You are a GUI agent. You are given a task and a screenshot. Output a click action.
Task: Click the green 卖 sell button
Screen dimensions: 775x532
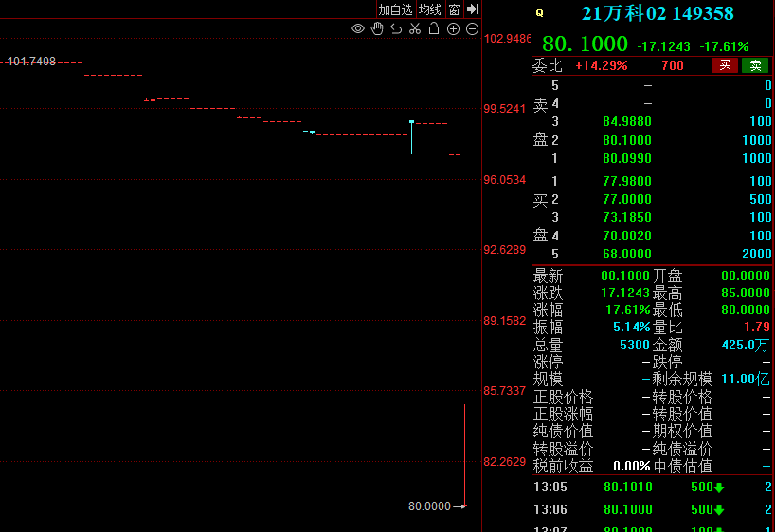pyautogui.click(x=755, y=65)
